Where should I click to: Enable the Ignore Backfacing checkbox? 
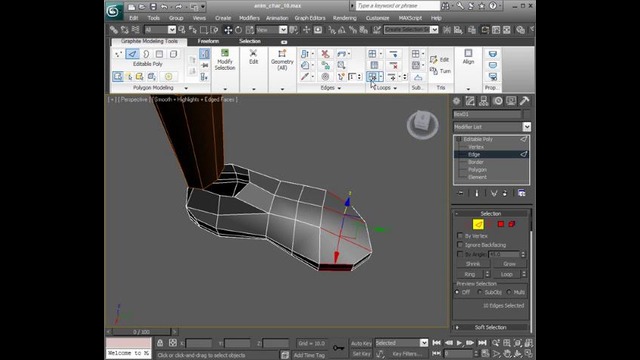460,245
